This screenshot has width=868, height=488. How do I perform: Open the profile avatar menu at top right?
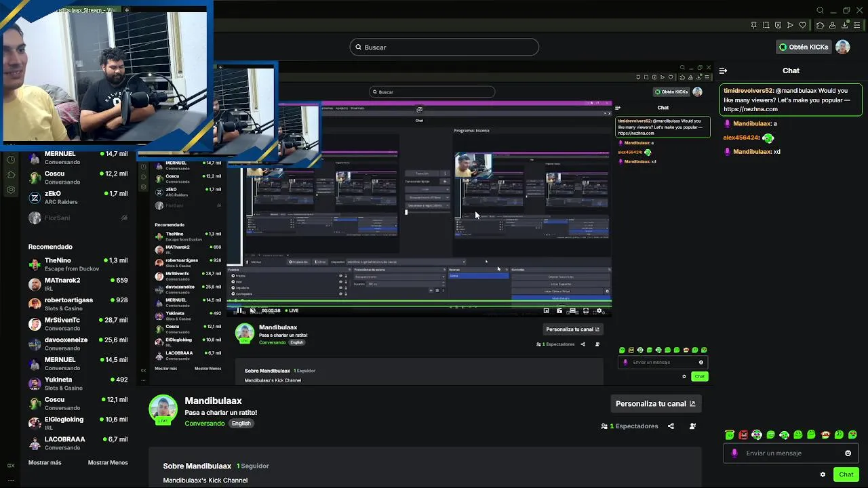(x=842, y=47)
